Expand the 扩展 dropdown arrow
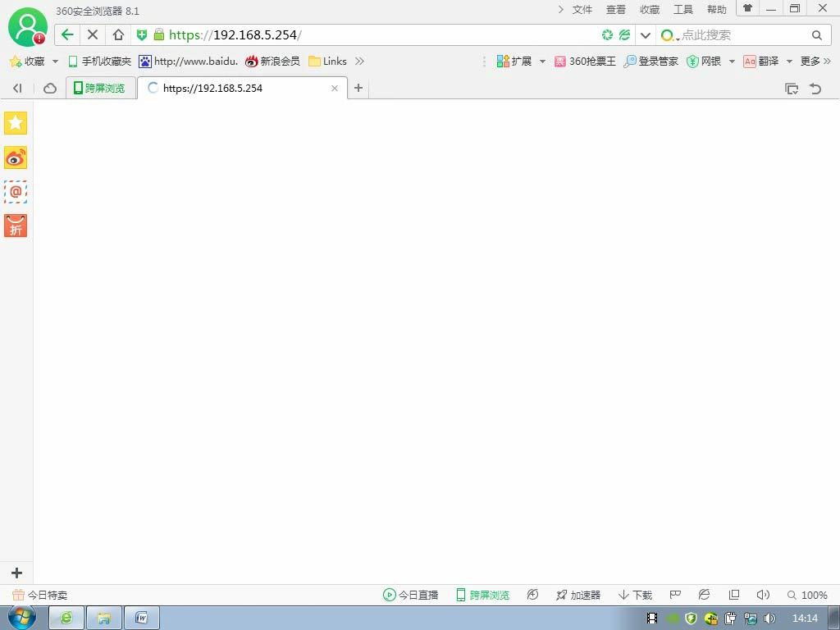The width and height of the screenshot is (840, 630). 542,62
